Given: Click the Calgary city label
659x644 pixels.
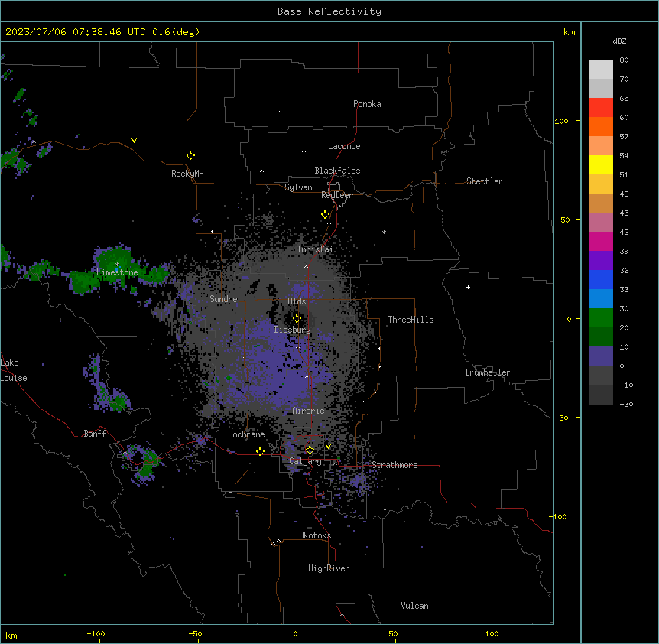Looking at the screenshot, I should click(306, 461).
